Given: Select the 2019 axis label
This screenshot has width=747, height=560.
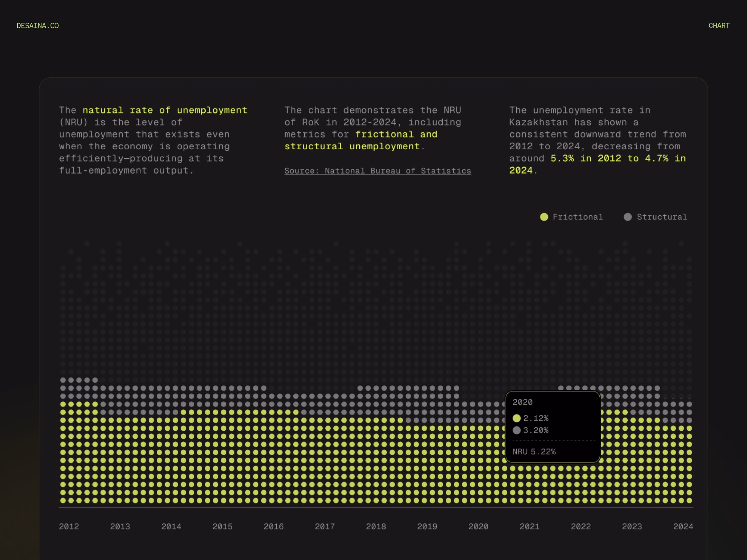Looking at the screenshot, I should pos(427,526).
